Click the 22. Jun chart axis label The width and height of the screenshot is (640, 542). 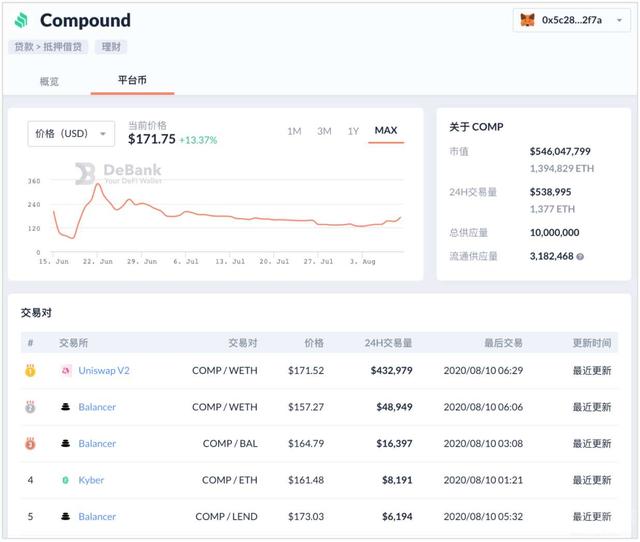98,261
